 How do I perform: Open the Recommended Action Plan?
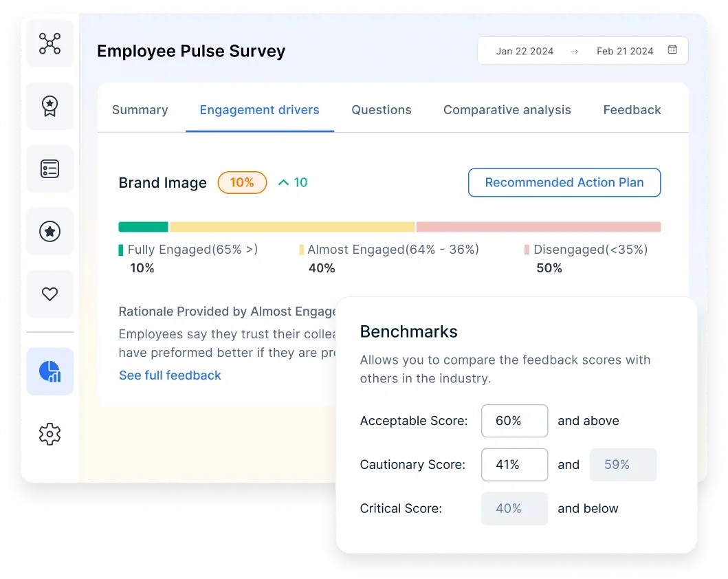564,182
